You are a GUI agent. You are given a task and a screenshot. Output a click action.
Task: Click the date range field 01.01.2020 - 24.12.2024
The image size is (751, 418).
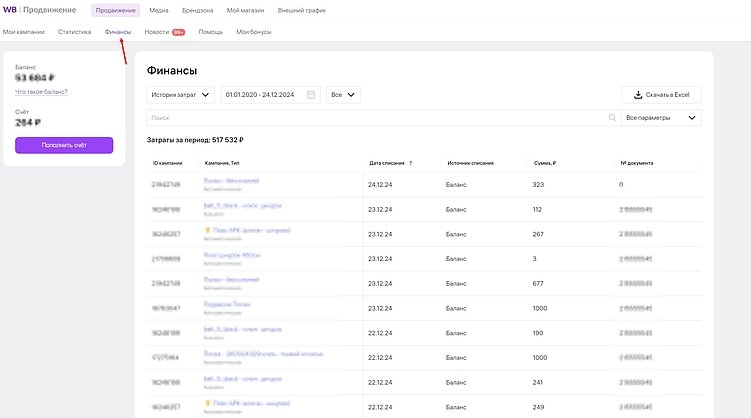pyautogui.click(x=271, y=95)
